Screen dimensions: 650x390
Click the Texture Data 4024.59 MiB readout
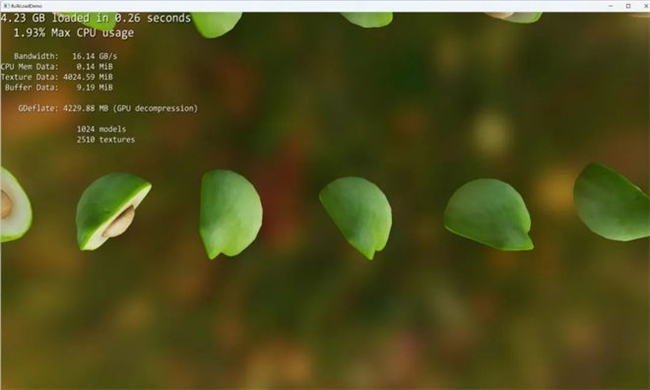click(57, 77)
